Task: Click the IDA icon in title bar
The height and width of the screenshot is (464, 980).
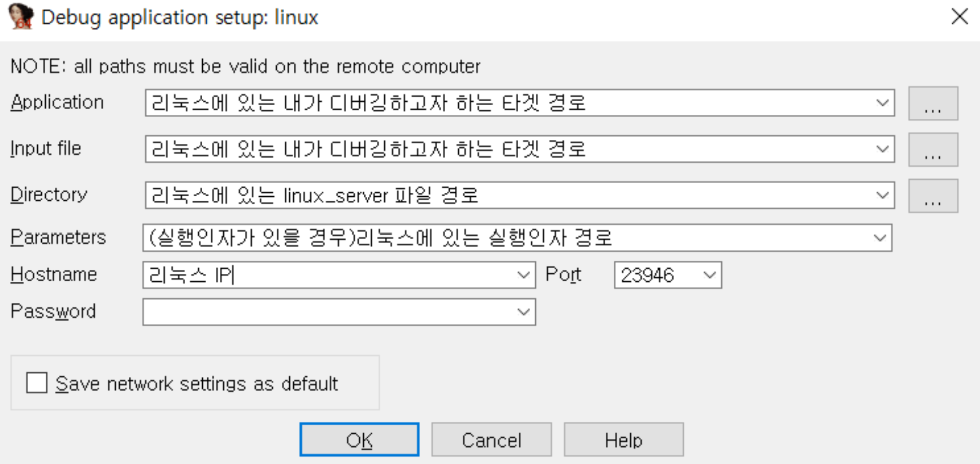Action: (x=21, y=17)
